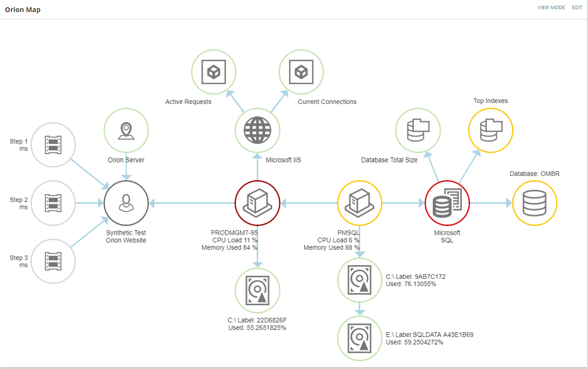This screenshot has width=588, height=369.
Task: Select the Microsoft SQL application node
Action: 447,203
